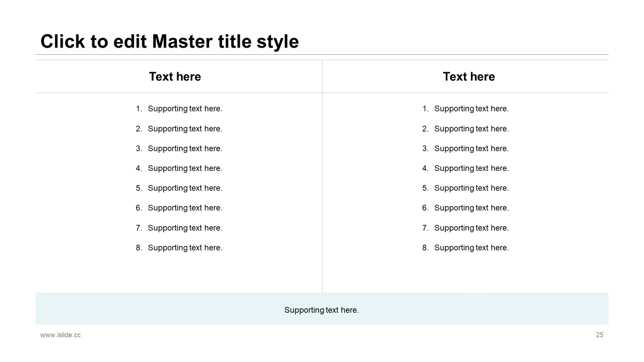Click item 1 in the left list
This screenshot has width=644, height=362.
185,109
